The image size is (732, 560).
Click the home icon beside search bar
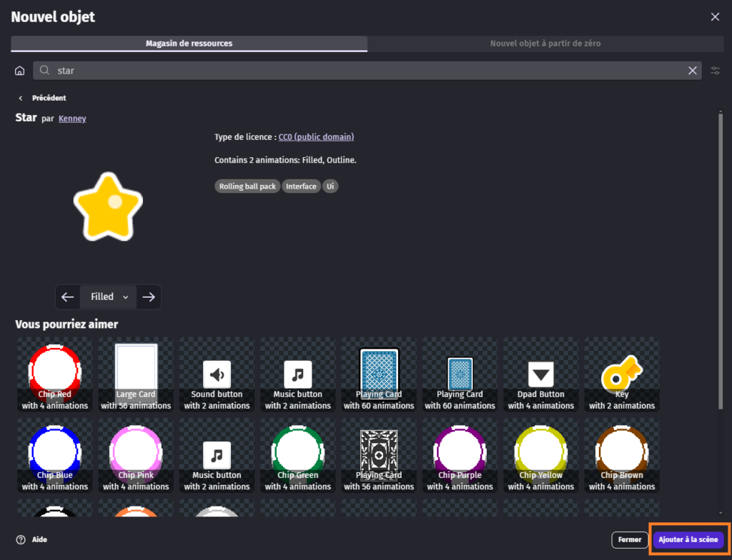coord(20,71)
